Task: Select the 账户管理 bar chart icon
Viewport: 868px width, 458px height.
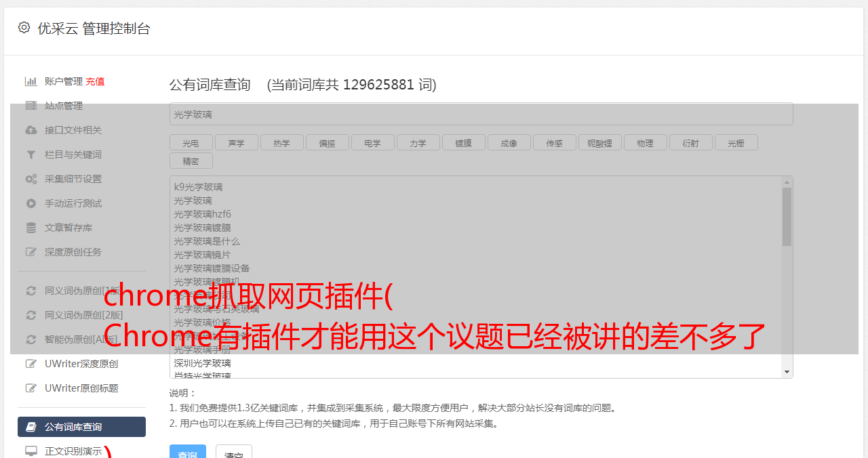Action: pos(31,81)
